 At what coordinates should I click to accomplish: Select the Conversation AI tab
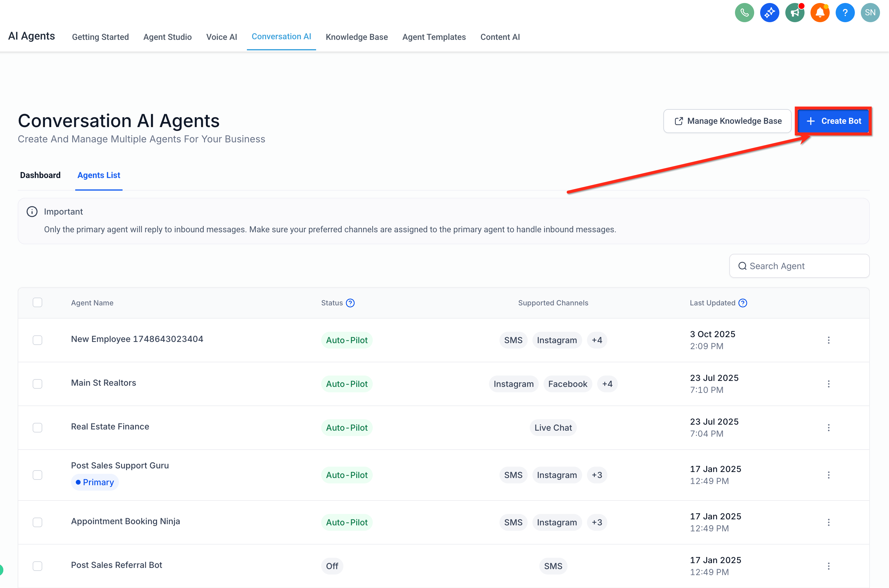point(281,36)
